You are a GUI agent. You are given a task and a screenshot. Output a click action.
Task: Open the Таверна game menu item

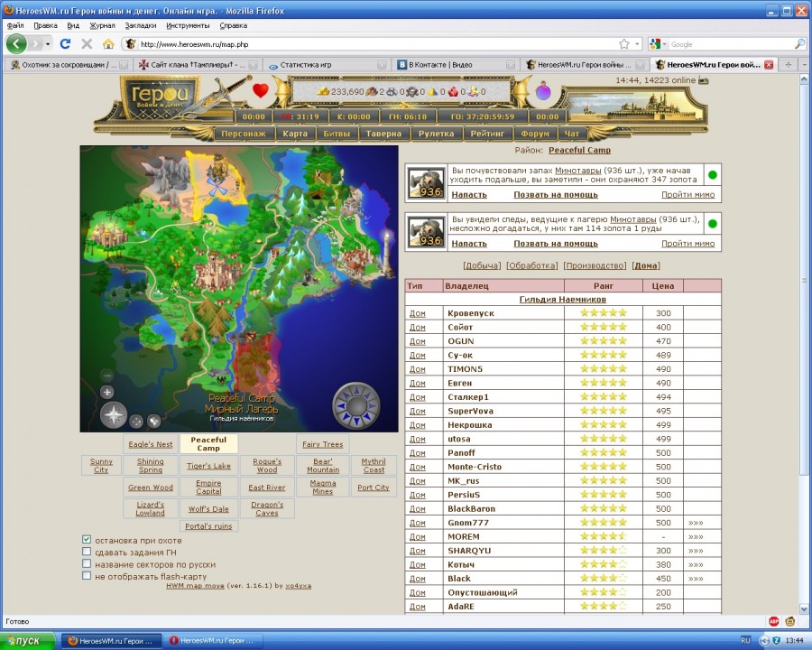(x=383, y=134)
